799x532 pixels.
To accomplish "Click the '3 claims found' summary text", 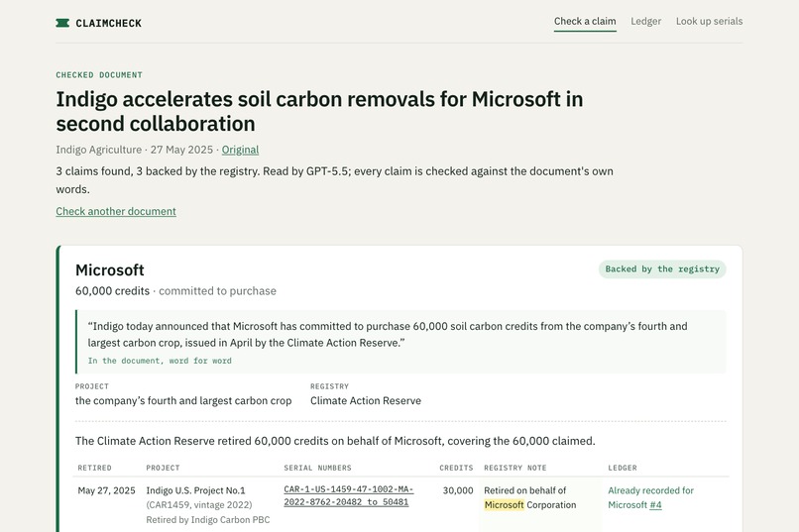I will 334,180.
